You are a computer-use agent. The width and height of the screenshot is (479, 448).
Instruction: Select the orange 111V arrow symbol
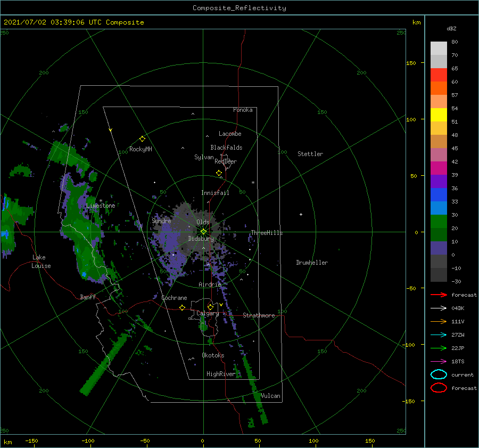439,321
